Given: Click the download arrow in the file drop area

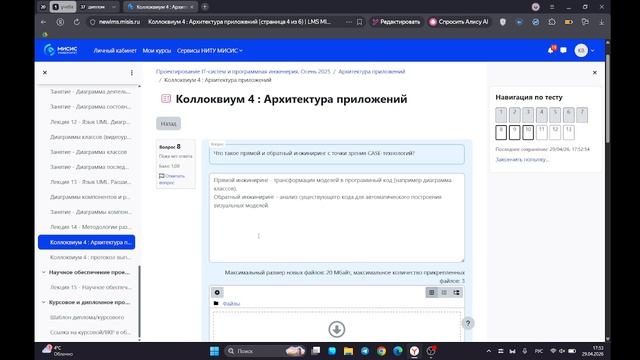Looking at the screenshot, I should tap(337, 329).
